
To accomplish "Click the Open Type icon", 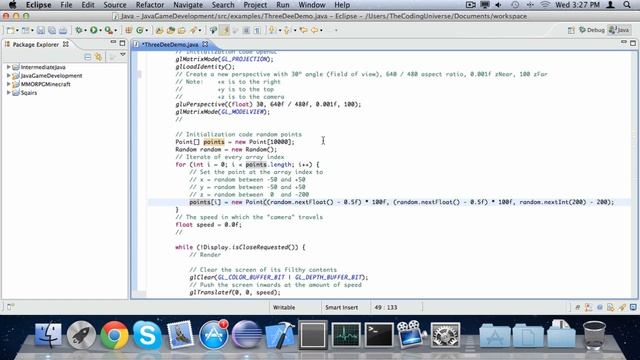I will click(159, 30).
